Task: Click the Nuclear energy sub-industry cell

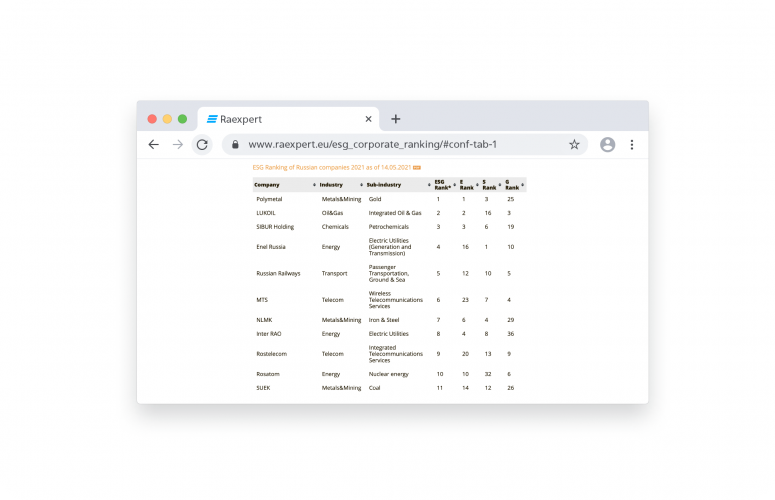Action: click(388, 374)
